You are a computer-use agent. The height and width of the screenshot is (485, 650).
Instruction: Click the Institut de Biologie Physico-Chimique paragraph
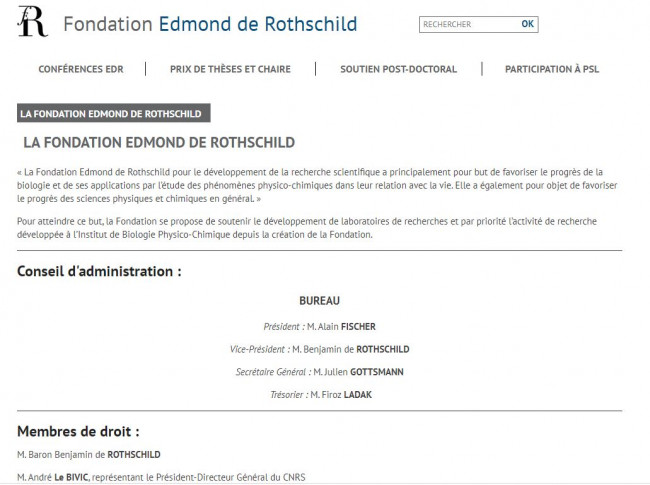tap(307, 228)
